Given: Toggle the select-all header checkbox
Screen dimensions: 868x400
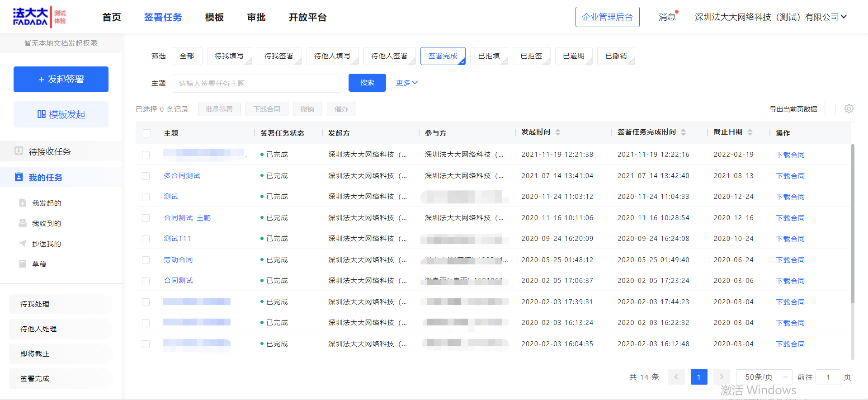Looking at the screenshot, I should pos(147,133).
